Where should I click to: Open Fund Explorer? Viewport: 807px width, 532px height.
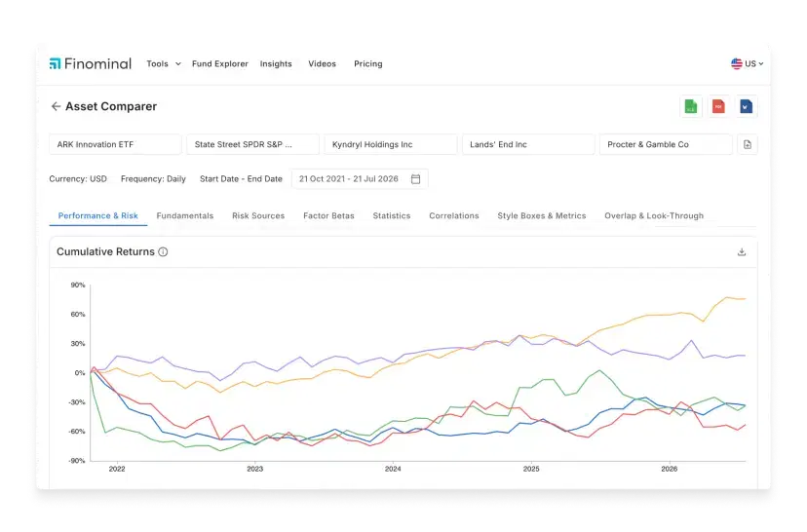219,63
